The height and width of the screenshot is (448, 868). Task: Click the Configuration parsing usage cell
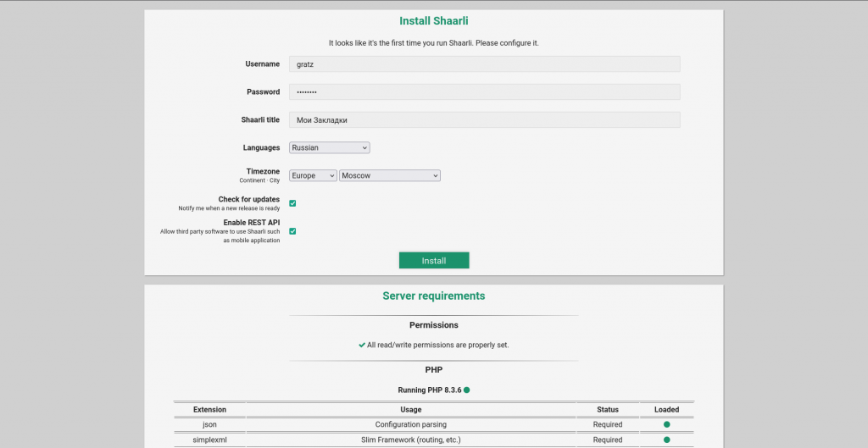coord(411,425)
